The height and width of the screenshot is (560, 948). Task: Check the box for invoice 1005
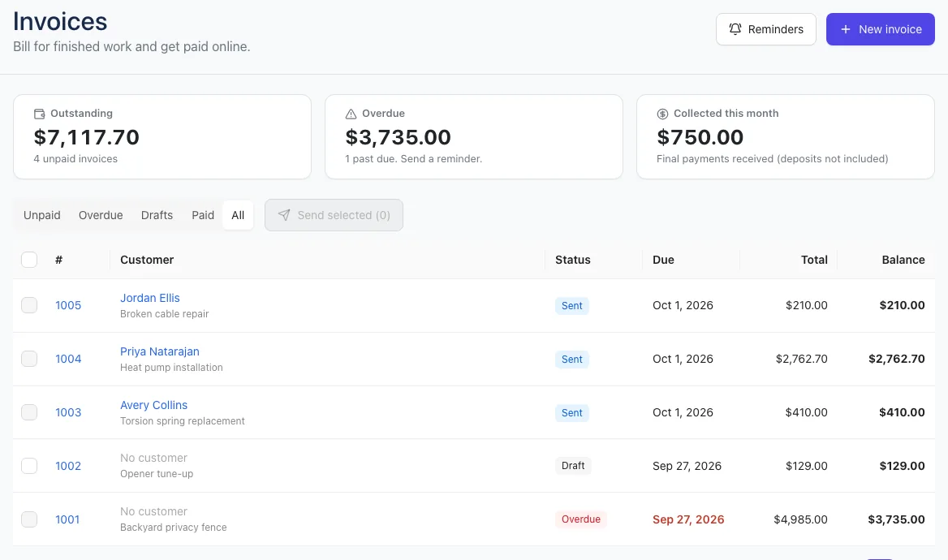click(x=29, y=305)
